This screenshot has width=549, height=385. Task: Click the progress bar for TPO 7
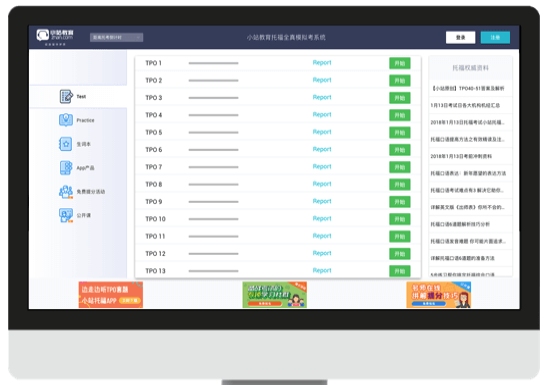point(214,167)
